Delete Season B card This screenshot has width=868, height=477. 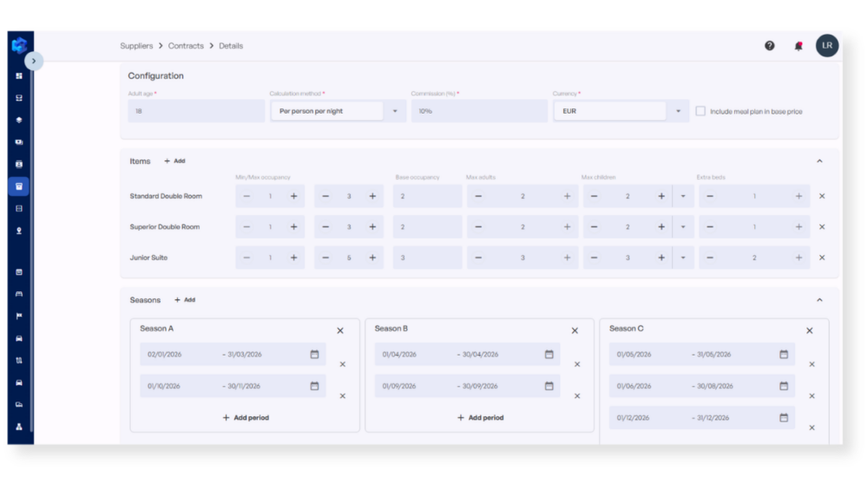click(x=575, y=330)
